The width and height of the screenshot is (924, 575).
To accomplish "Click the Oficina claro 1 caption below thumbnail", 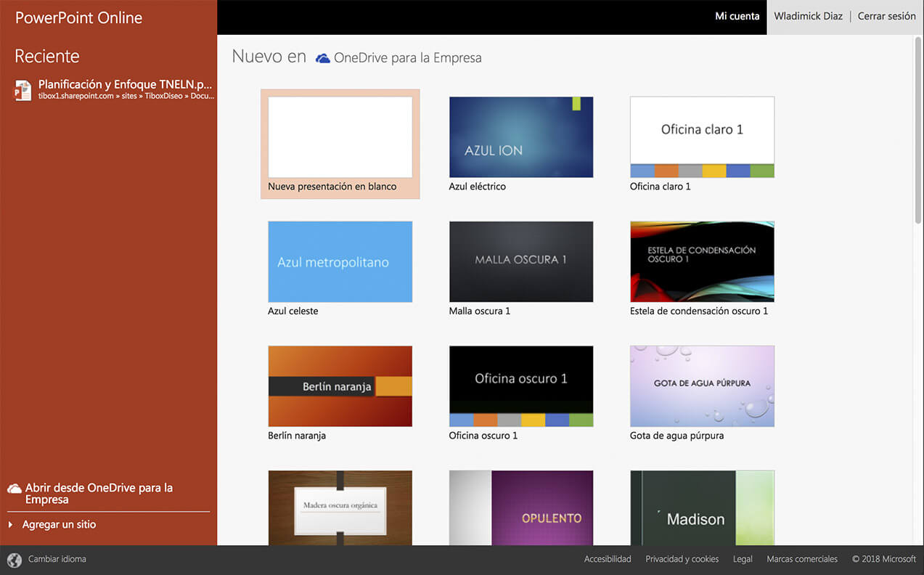I will pyautogui.click(x=661, y=187).
